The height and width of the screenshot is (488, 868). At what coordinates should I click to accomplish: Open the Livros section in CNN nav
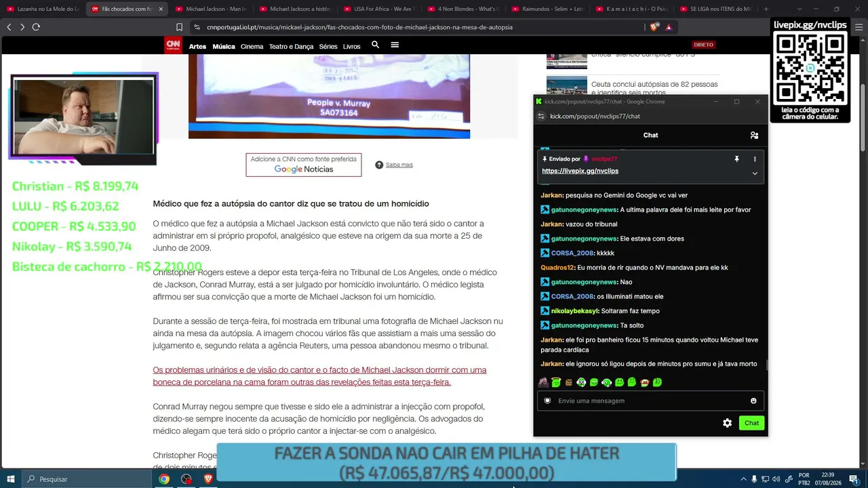(351, 47)
